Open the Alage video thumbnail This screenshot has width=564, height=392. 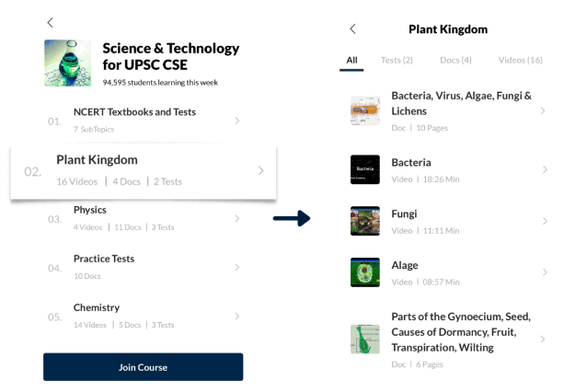coord(365,272)
